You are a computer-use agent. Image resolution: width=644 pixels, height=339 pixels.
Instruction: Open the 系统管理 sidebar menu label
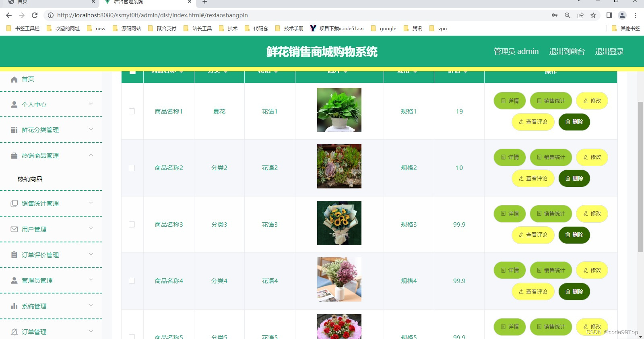(34, 306)
